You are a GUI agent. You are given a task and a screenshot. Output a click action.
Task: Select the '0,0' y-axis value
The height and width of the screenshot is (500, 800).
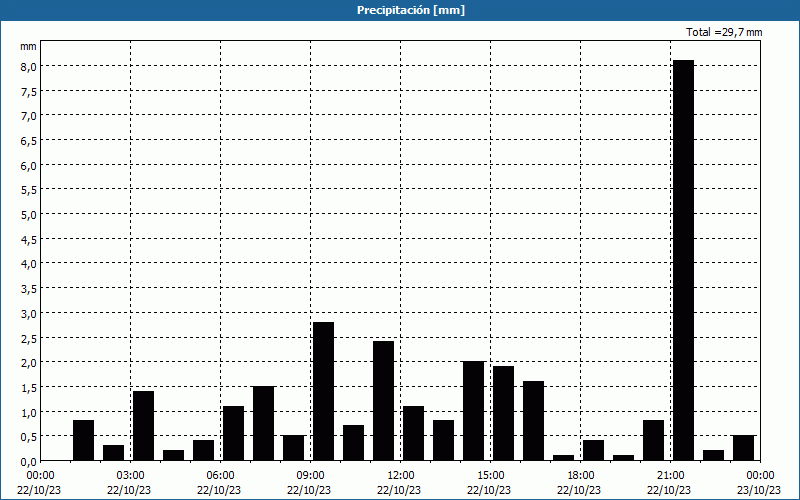tap(29, 461)
